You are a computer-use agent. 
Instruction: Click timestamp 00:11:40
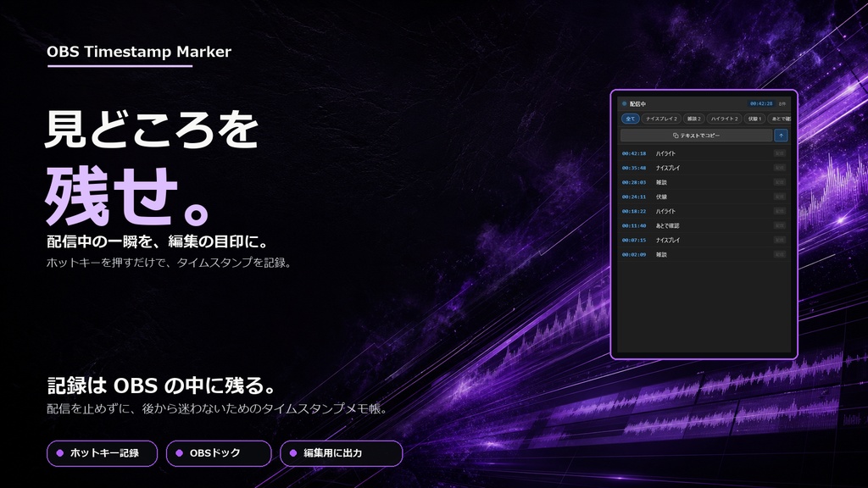pos(634,225)
